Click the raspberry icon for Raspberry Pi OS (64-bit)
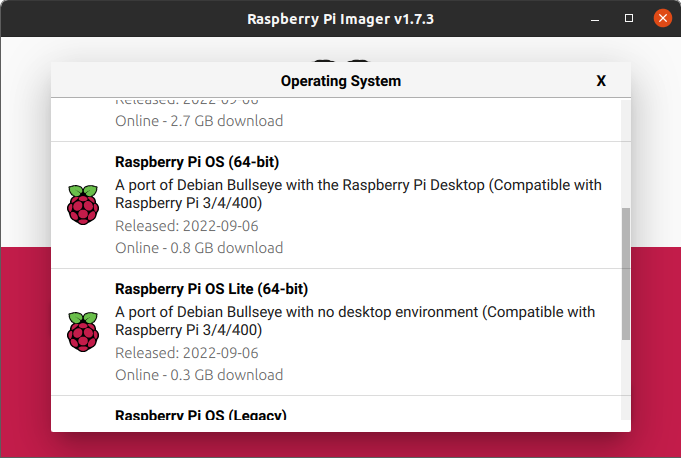Viewport: 681px width, 458px height. [x=83, y=205]
